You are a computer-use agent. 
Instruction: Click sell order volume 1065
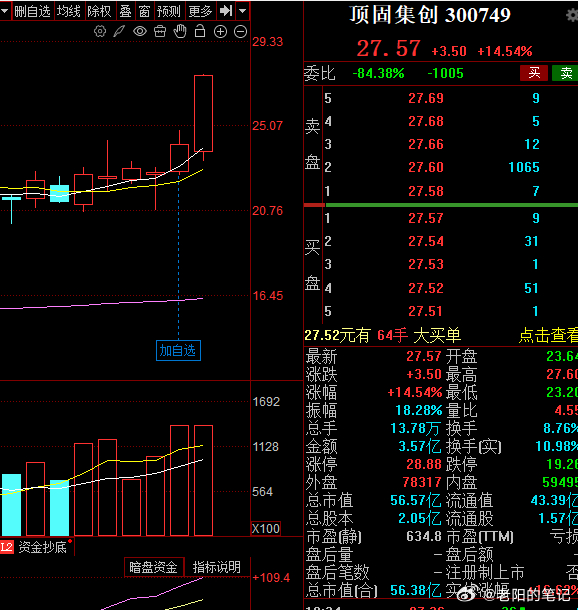pos(524,167)
